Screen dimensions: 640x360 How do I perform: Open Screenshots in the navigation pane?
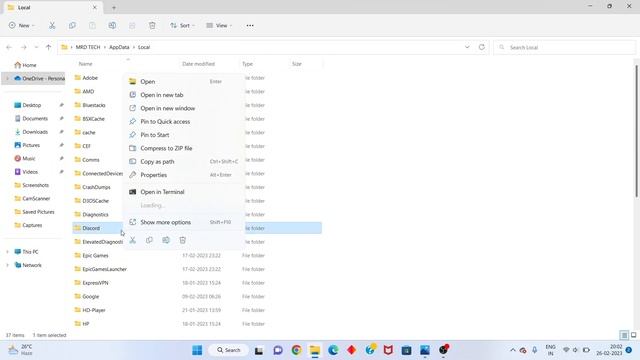[31, 185]
